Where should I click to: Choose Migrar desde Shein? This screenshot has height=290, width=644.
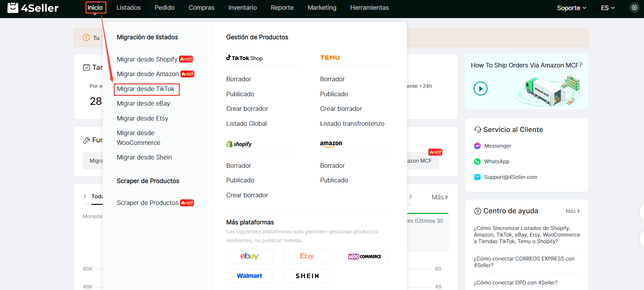[144, 157]
